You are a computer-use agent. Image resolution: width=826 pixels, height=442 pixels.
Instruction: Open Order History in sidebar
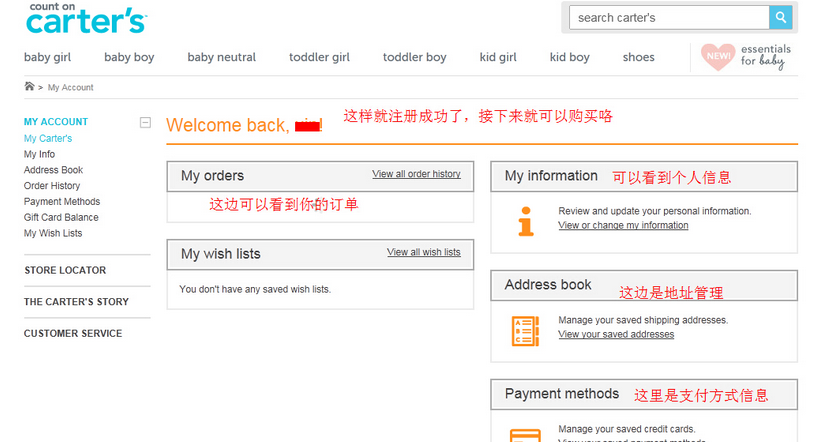point(52,186)
